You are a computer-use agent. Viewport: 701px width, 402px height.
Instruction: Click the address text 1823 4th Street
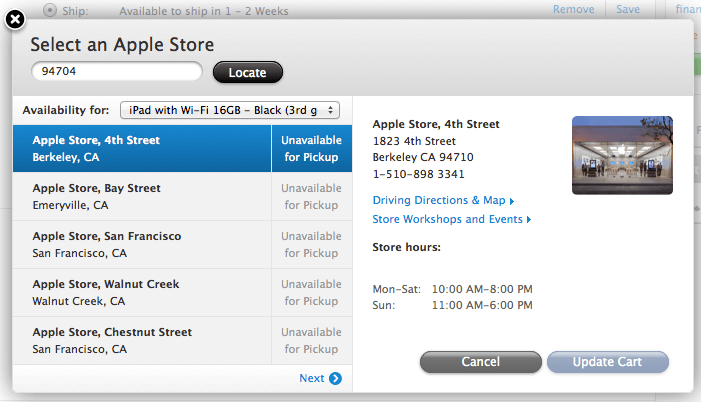414,141
